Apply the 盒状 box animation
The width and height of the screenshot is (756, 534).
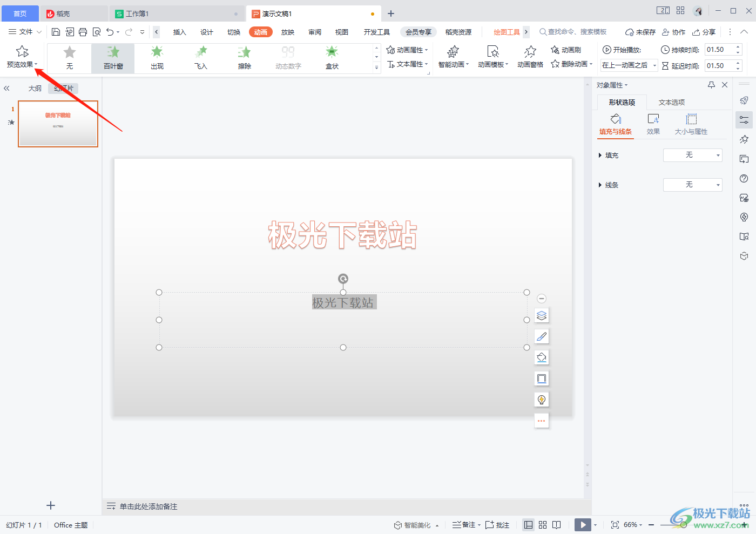(332, 58)
